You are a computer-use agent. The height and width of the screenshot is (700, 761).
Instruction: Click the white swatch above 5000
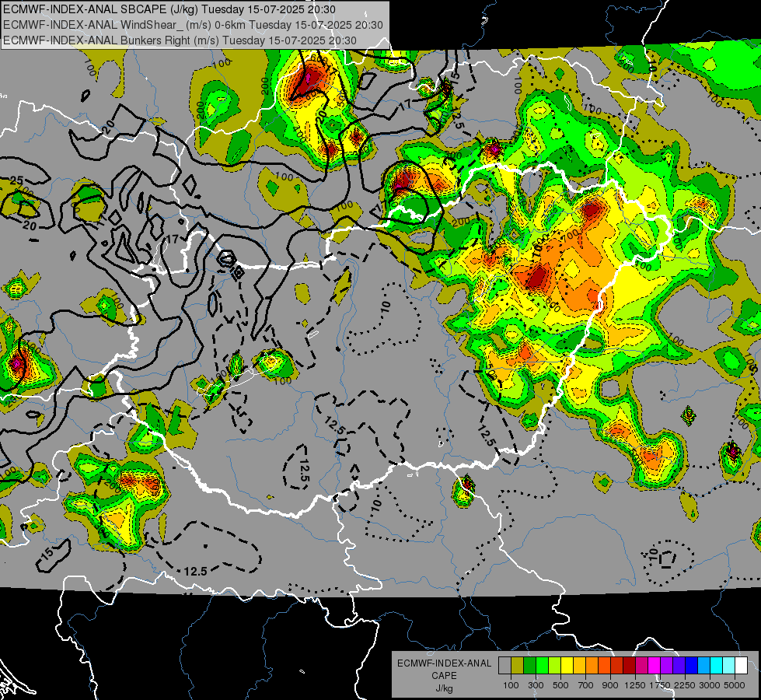[741, 666]
